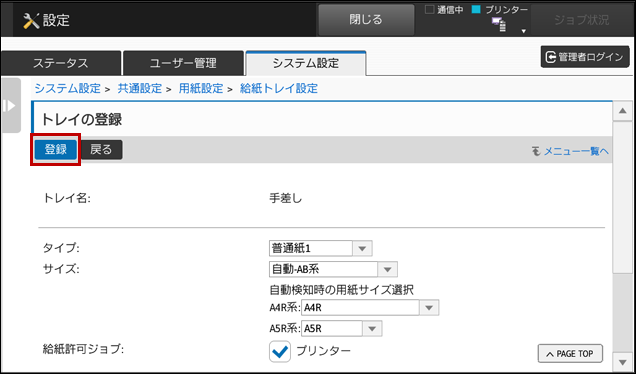
Task: Go to システム設定 breadcrumb link
Action: pos(67,88)
